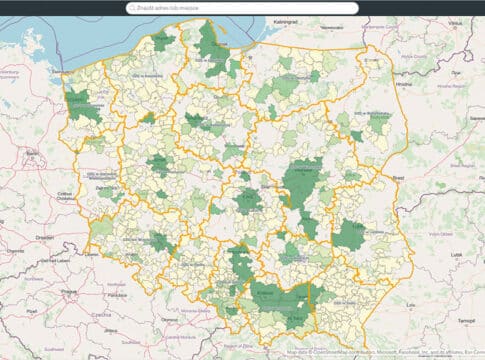
Task: Click the Brest city label
Action: pos(399,178)
